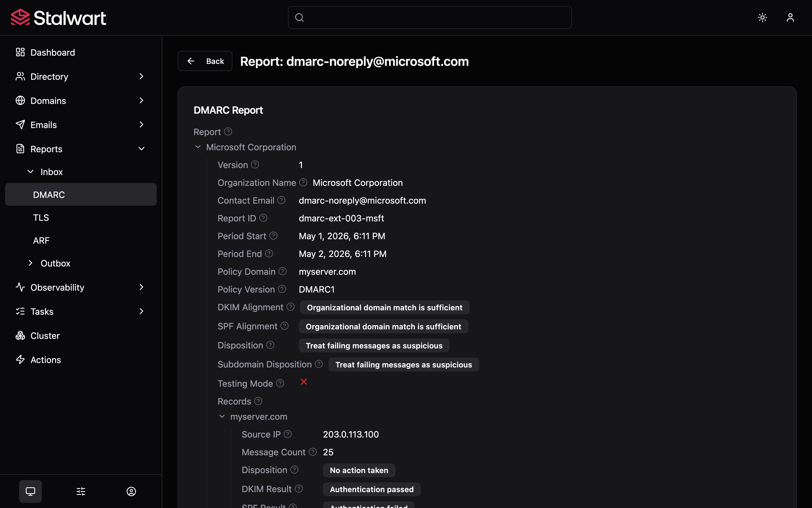The width and height of the screenshot is (812, 508).
Task: Toggle the light theme sun icon
Action: (x=762, y=18)
